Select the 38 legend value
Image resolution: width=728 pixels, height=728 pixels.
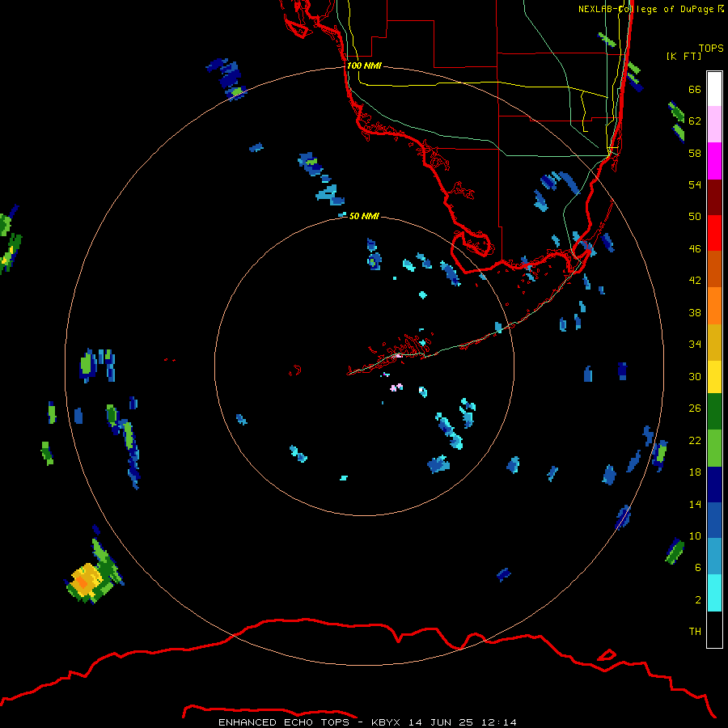[x=695, y=312]
